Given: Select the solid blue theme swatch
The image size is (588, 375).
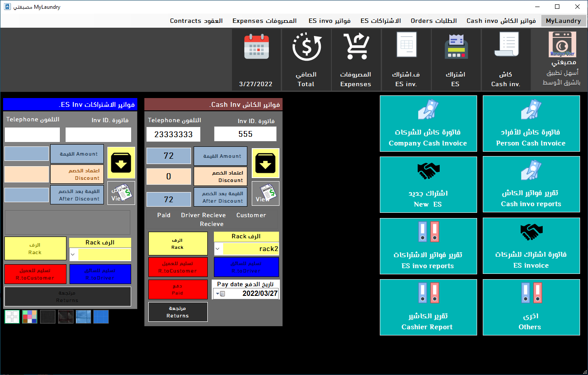Looking at the screenshot, I should pos(101,317).
